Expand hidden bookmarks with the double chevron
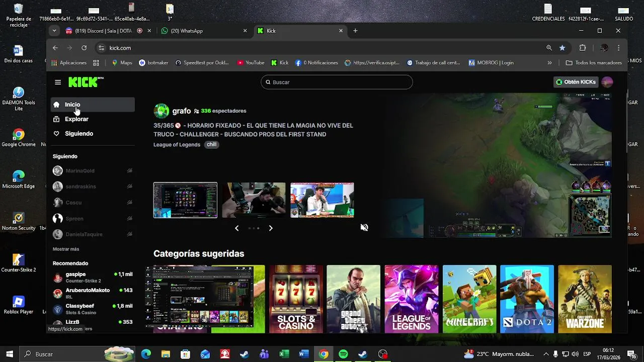Screen dimensions: 644x362 549,63
